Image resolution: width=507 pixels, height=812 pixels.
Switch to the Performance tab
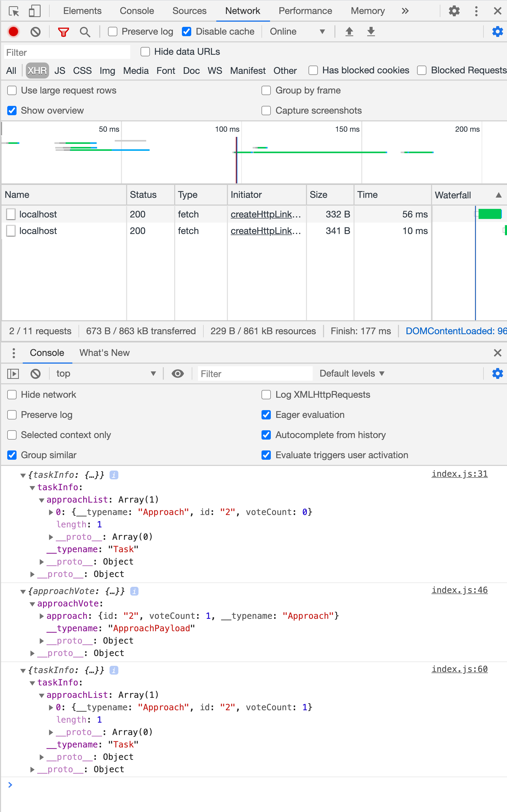[x=305, y=11]
